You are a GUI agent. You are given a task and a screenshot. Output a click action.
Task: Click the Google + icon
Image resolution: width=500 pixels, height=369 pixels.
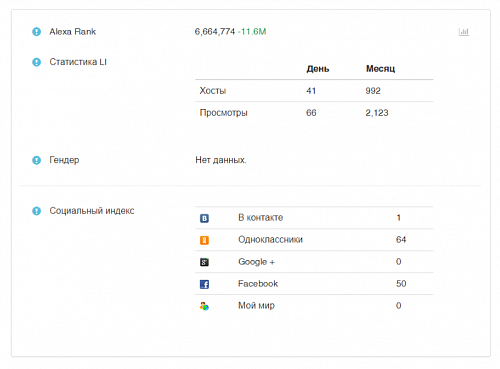pos(204,262)
